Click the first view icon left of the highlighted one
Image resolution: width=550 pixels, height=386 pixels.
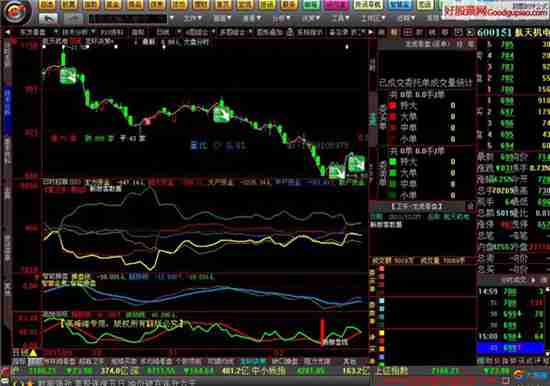[x=382, y=33]
